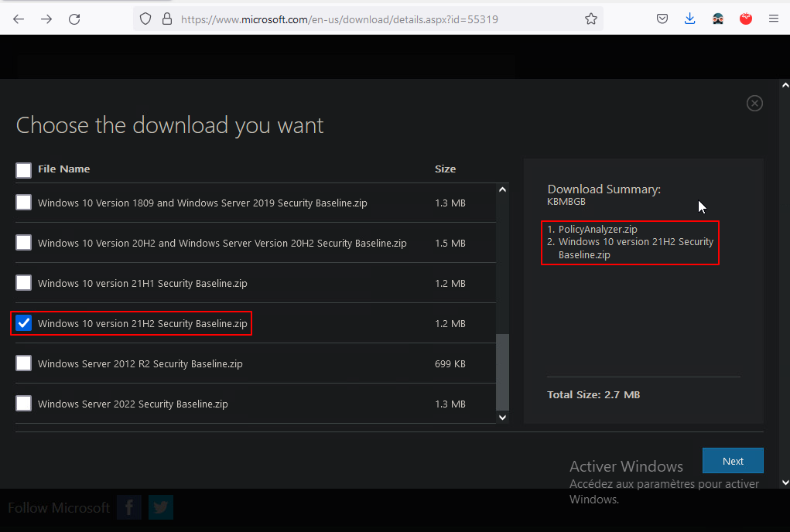View the site's padlock security info
The height and width of the screenshot is (532, 790).
(x=166, y=19)
